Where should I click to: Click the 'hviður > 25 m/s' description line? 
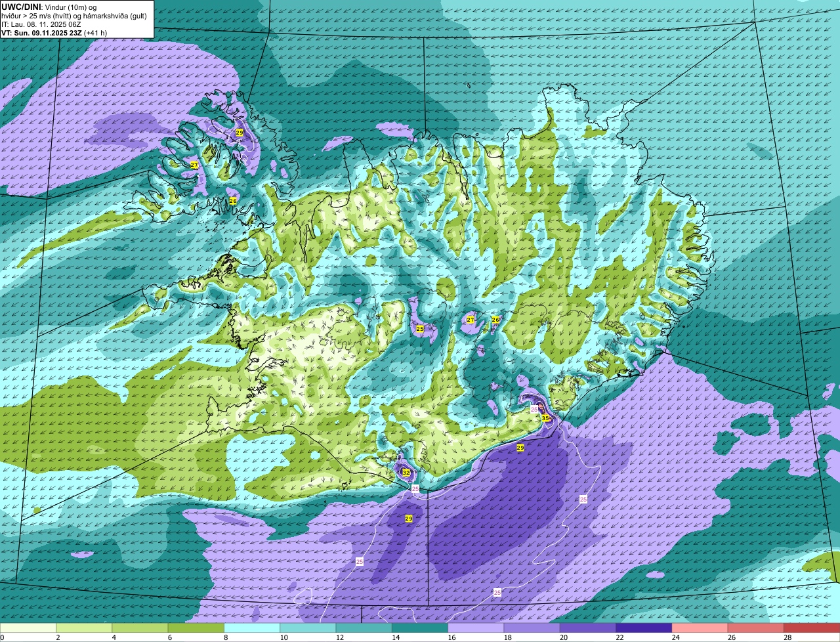click(74, 16)
